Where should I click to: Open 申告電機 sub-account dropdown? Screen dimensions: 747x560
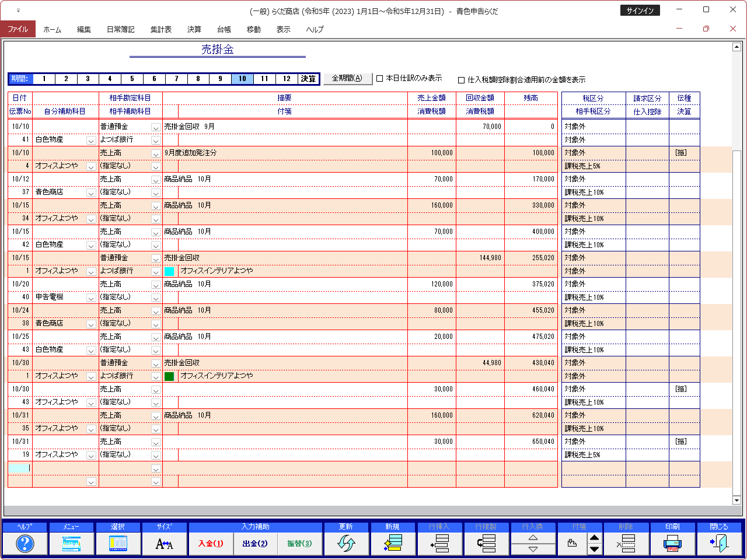91,297
